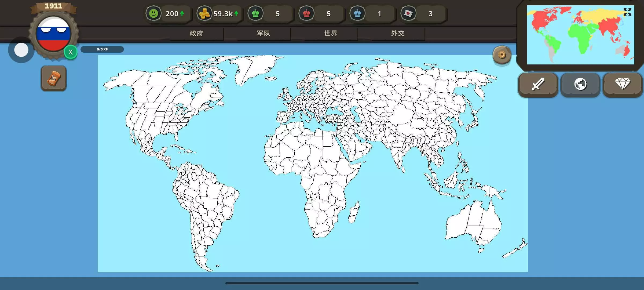Select the globe map mode button

[580, 84]
